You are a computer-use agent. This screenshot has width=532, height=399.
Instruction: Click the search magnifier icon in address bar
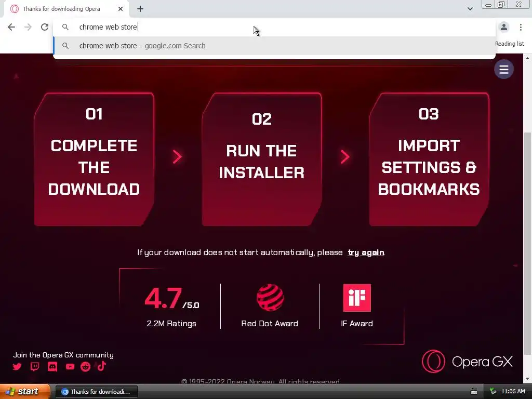pos(65,27)
